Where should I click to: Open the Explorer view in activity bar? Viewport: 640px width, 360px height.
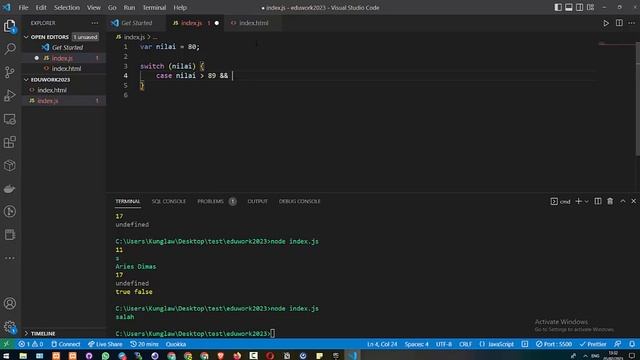(x=10, y=26)
